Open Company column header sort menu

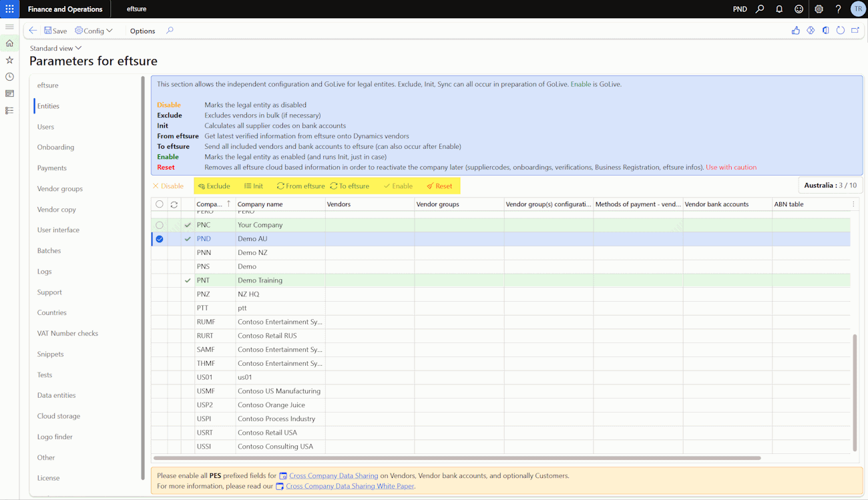coord(214,204)
